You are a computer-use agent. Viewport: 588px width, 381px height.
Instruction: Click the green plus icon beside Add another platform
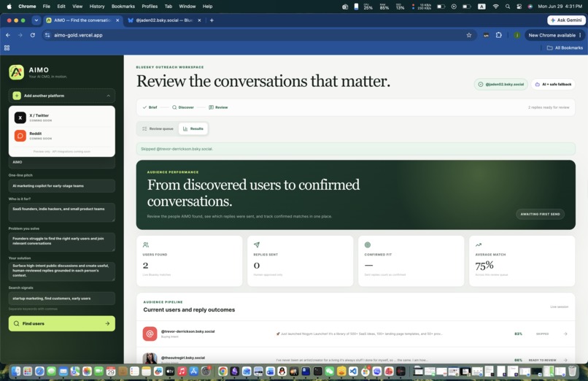(x=17, y=96)
